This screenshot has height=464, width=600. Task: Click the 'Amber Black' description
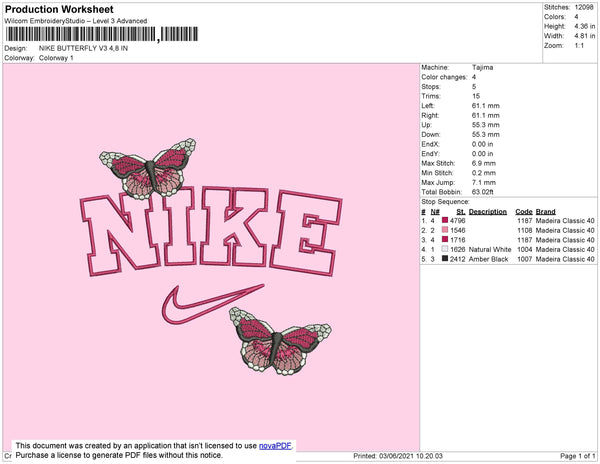[488, 259]
